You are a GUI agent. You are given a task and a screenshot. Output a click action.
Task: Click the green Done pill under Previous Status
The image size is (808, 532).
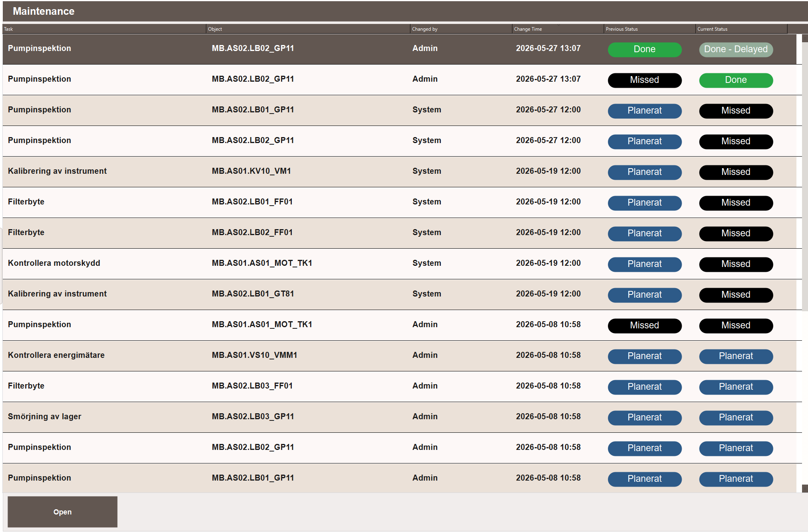[x=645, y=49]
